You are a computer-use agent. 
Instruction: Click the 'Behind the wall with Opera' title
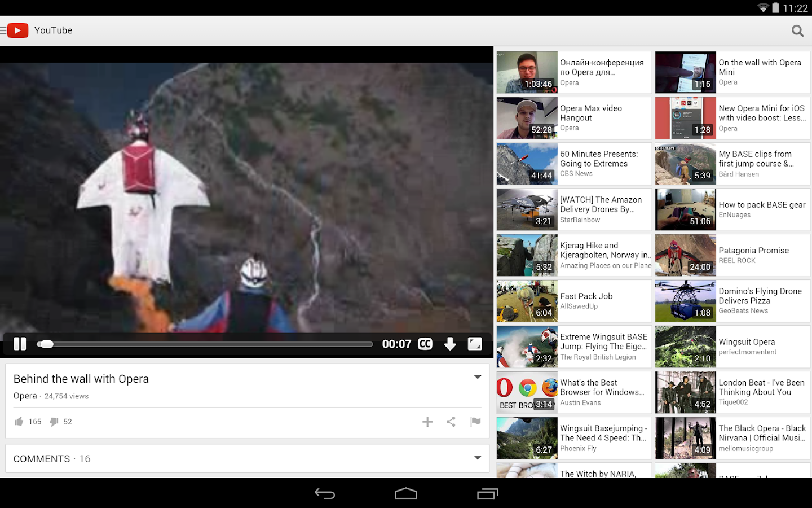[x=81, y=379]
